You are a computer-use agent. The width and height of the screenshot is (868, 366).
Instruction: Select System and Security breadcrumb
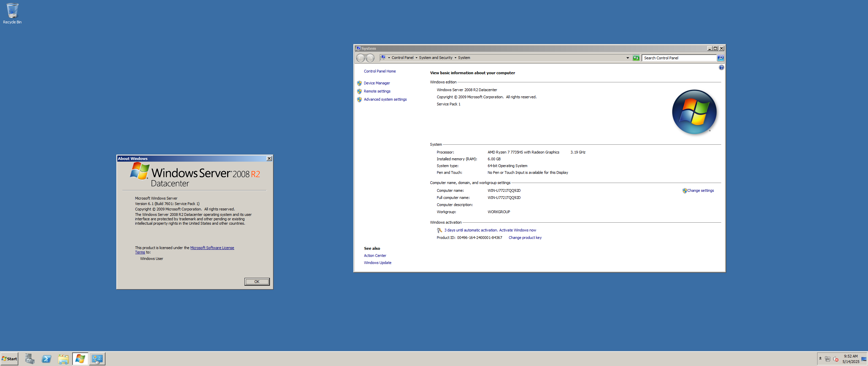436,58
